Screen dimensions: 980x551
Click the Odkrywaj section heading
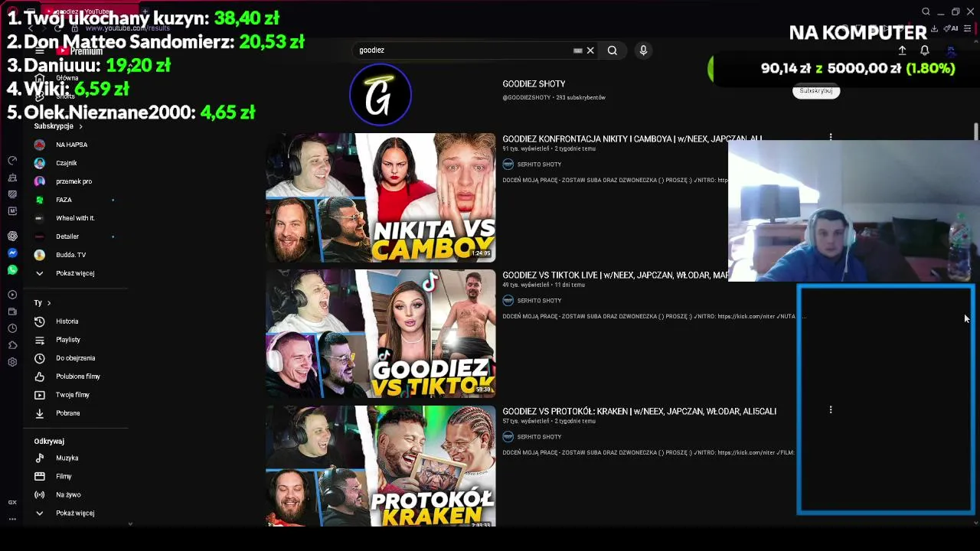pos(49,442)
